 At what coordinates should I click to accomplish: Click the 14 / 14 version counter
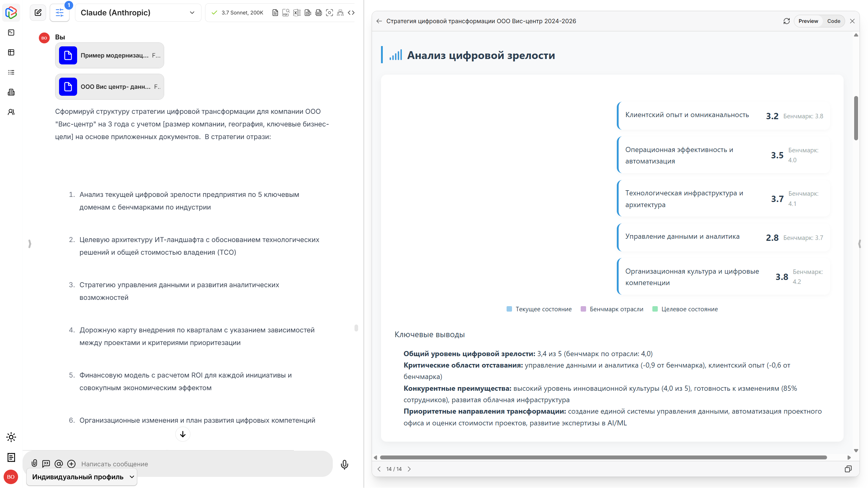pyautogui.click(x=394, y=469)
